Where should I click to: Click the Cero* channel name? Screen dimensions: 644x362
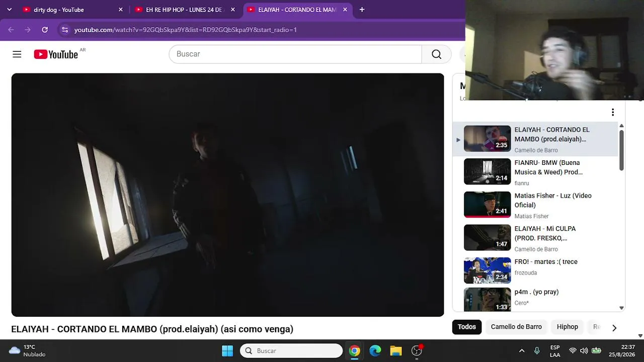click(x=521, y=303)
